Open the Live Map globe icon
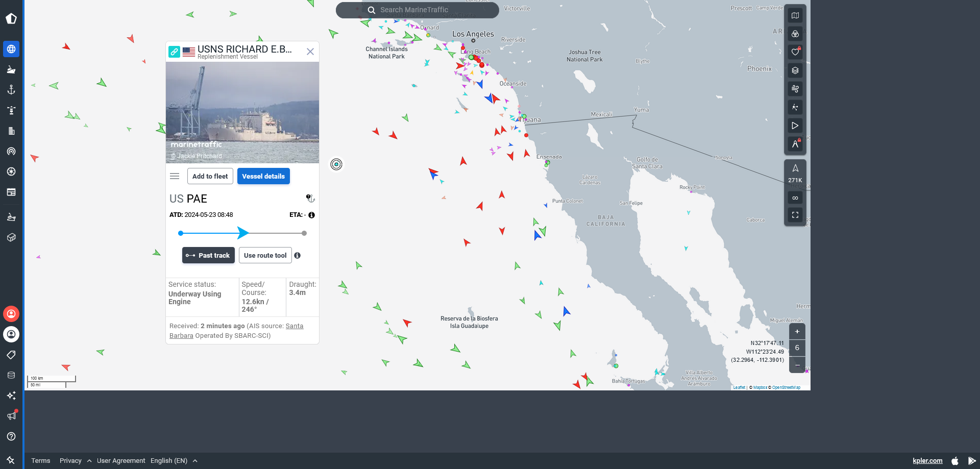Screen dimensions: 980x469 [x=11, y=49]
